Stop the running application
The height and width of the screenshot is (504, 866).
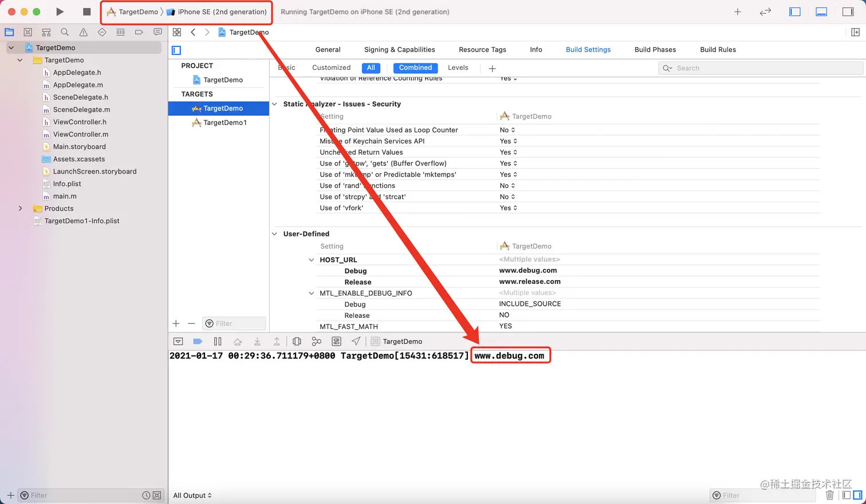86,11
